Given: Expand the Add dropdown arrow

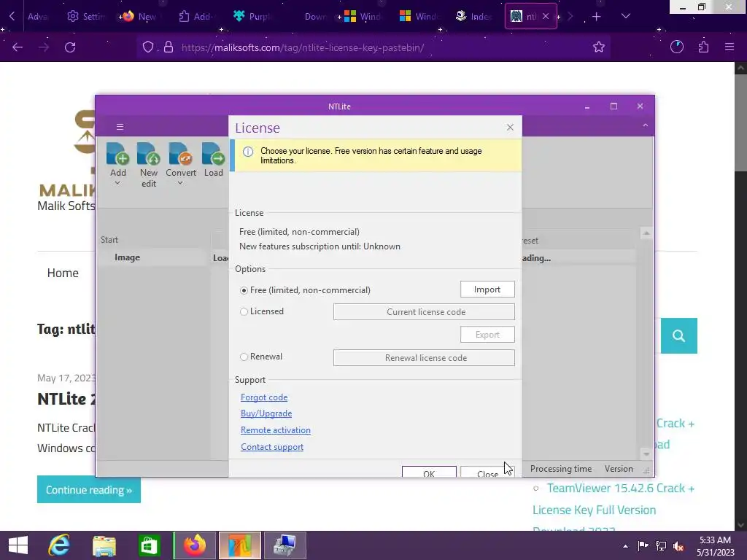Looking at the screenshot, I should tap(117, 183).
